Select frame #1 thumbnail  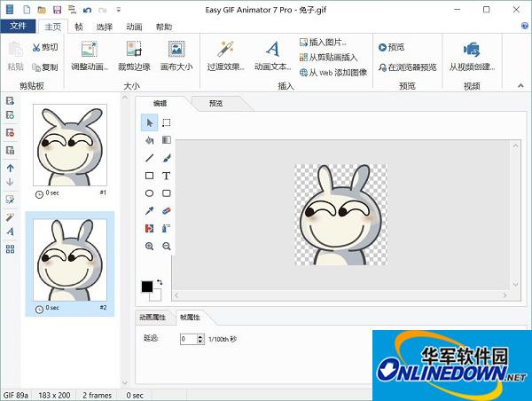(70, 145)
